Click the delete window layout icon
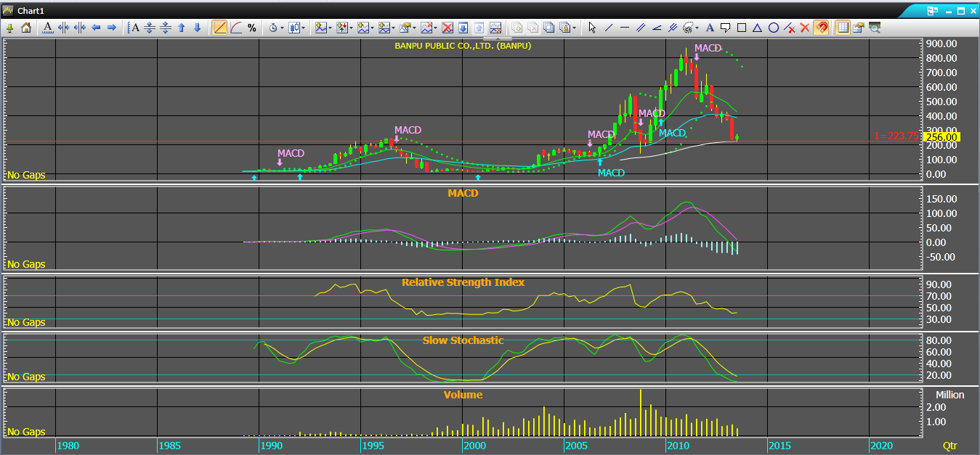 533,28
